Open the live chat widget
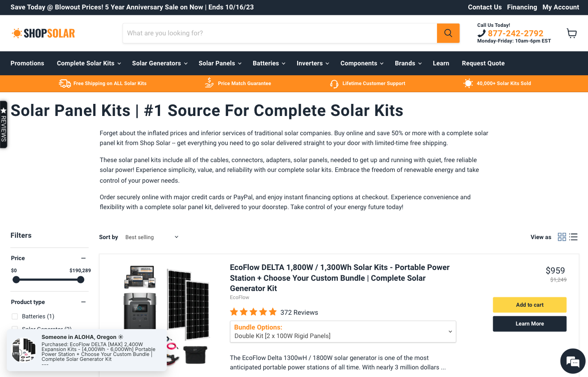Viewport: 588px width, 377px height. pyautogui.click(x=573, y=361)
